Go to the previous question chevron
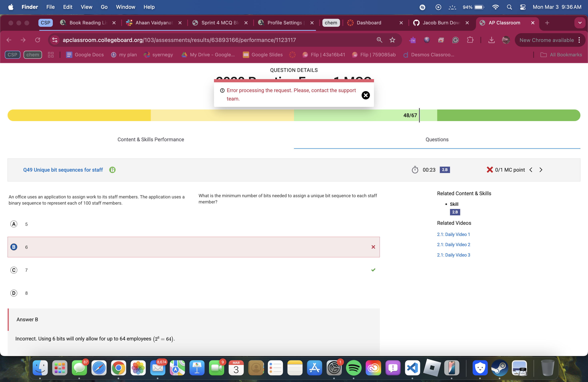588x382 pixels. 531,170
